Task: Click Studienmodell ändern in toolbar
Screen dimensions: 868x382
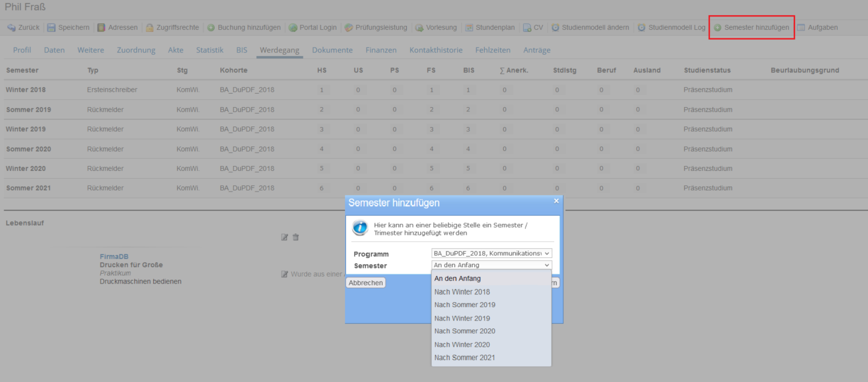Action: point(590,27)
